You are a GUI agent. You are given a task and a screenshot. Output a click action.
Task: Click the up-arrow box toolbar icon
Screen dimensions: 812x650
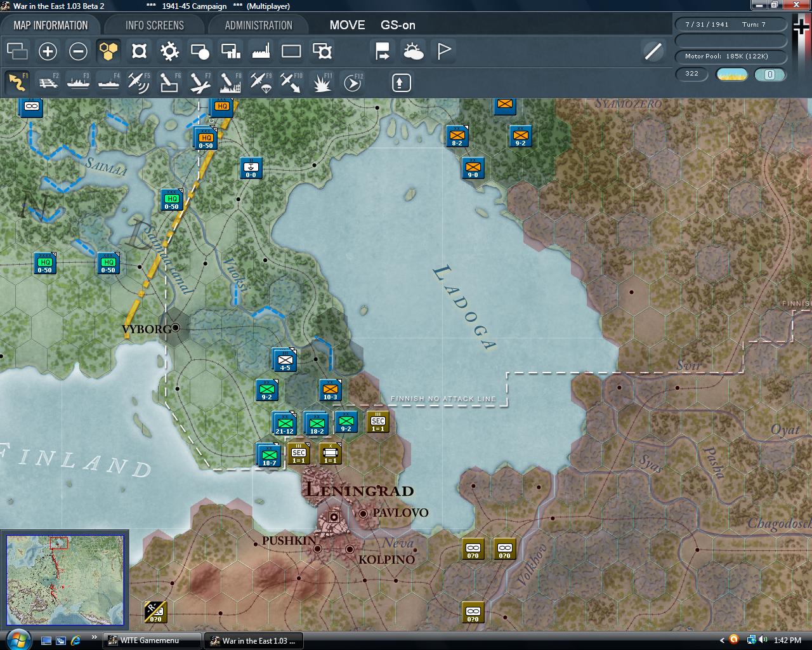[401, 83]
